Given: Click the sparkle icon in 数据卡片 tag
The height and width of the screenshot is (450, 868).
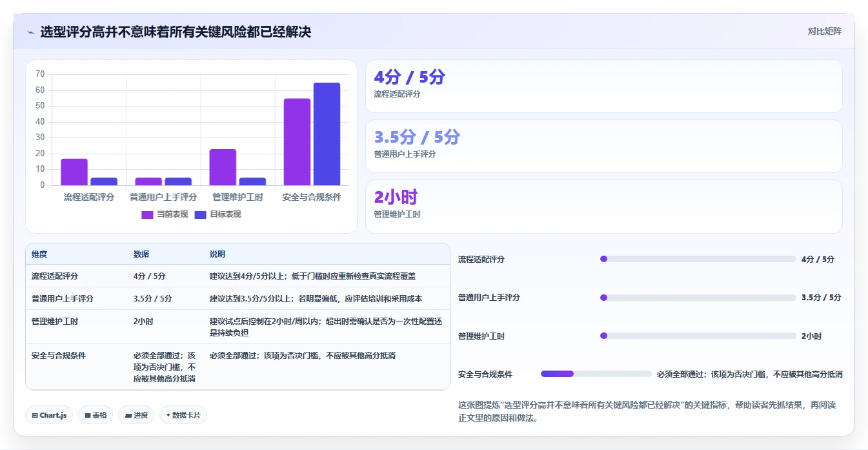Looking at the screenshot, I should point(168,415).
